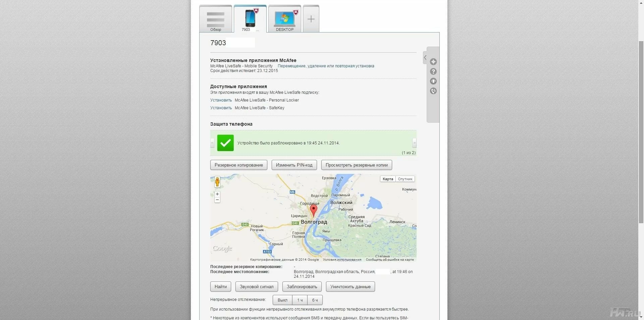
Task: Click the Защита телефона heading
Action: [231, 124]
